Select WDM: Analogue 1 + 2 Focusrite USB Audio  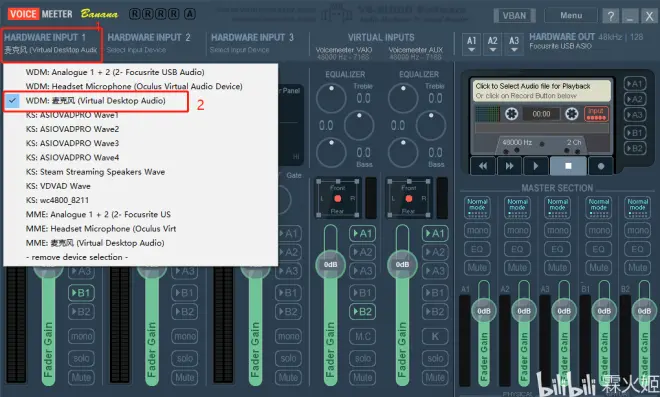tap(141, 72)
